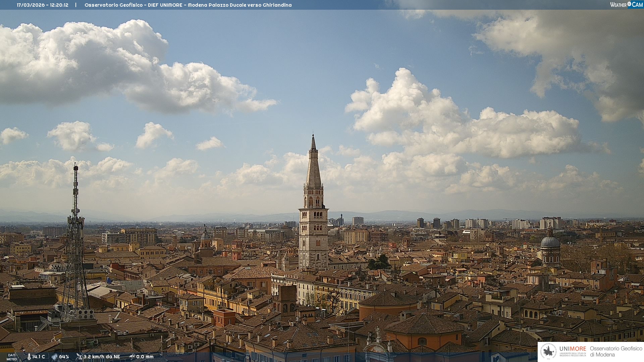The width and height of the screenshot is (644, 362).
Task: Click the DATI METEO label
Action: click(x=12, y=357)
